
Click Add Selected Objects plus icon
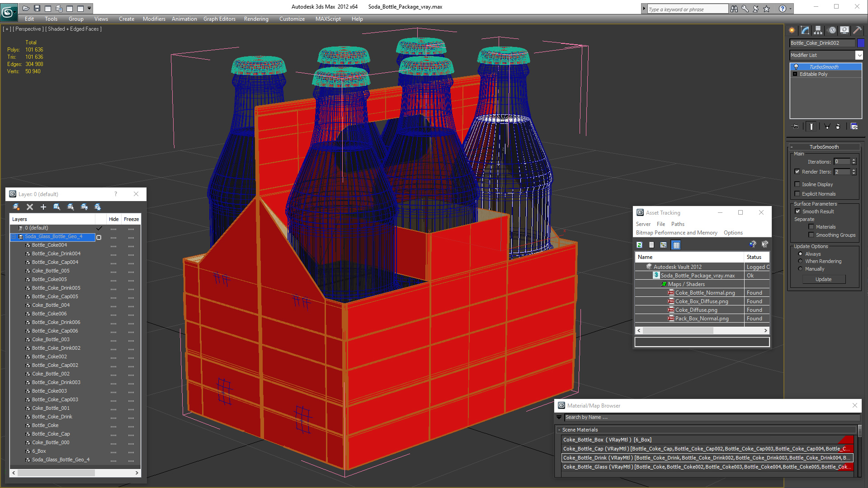43,207
